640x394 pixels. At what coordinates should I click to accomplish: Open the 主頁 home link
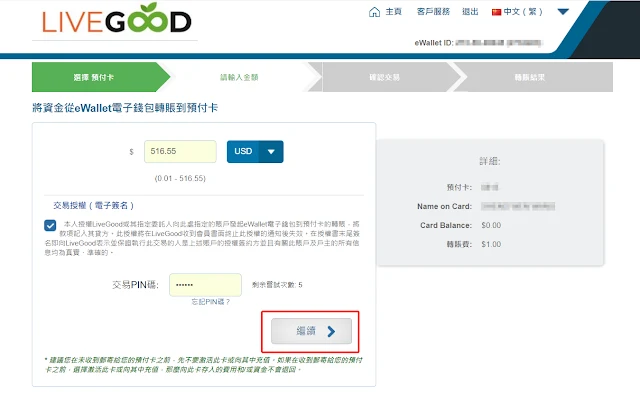coord(393,12)
